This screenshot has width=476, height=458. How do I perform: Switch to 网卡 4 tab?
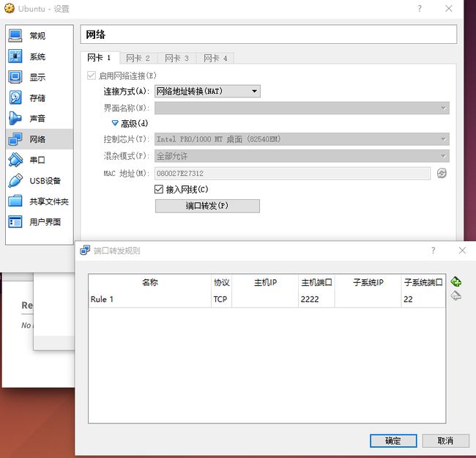pyautogui.click(x=215, y=58)
